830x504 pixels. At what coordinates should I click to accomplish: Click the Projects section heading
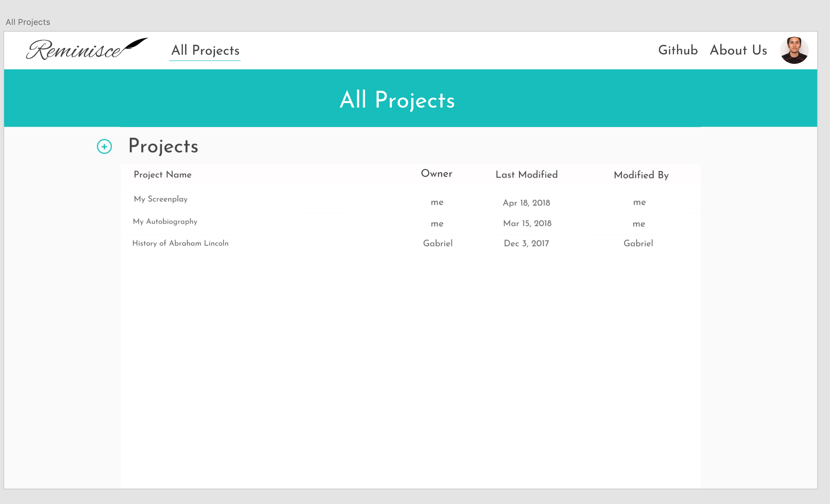point(164,146)
